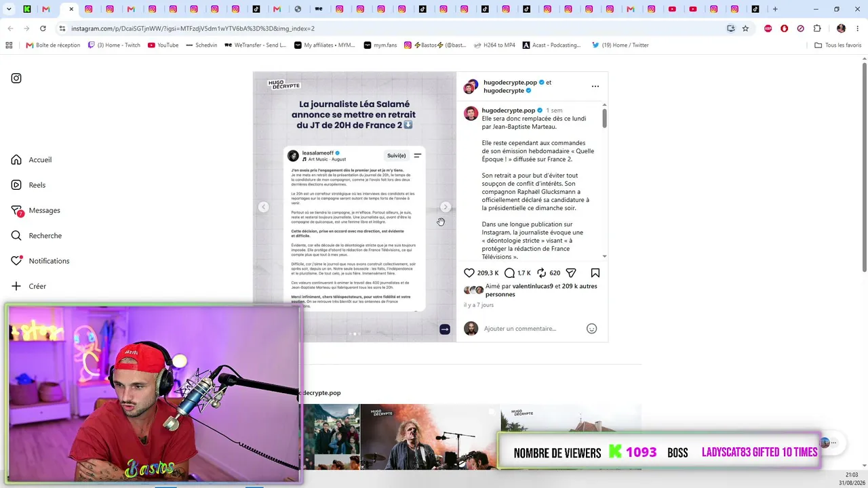Open the concert singer post thumbnail
The width and height of the screenshot is (868, 488).
click(430, 437)
